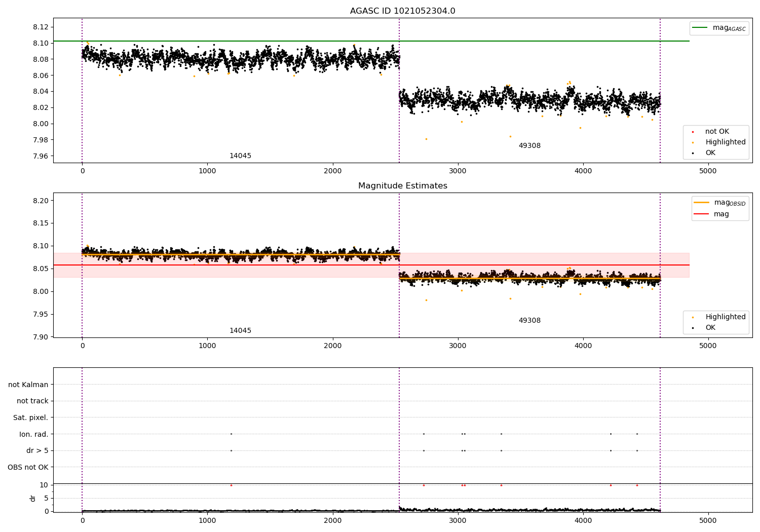Click the 7.95 y-axis tick label

(x=40, y=314)
